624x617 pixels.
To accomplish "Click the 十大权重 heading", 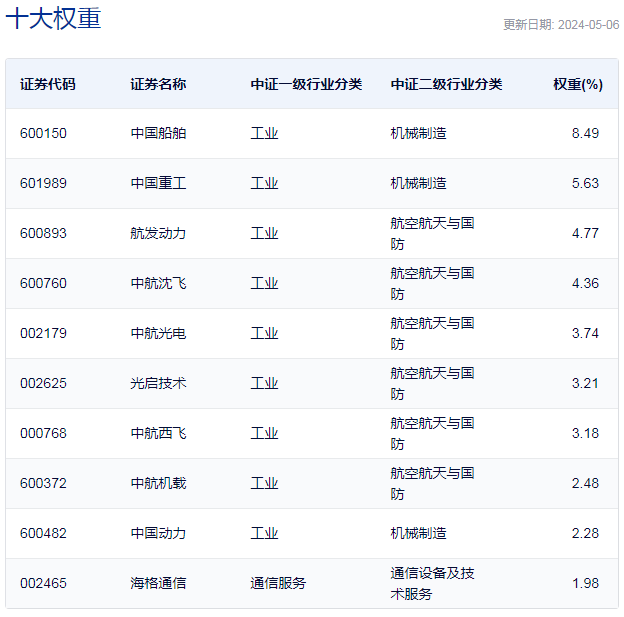I will 53,19.
